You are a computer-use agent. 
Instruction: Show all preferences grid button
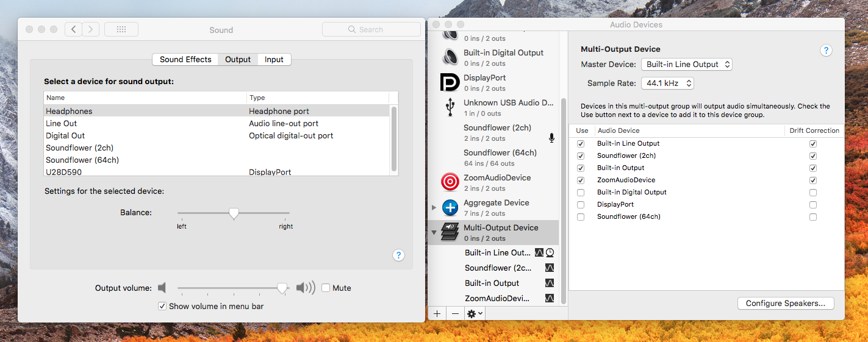click(x=121, y=29)
